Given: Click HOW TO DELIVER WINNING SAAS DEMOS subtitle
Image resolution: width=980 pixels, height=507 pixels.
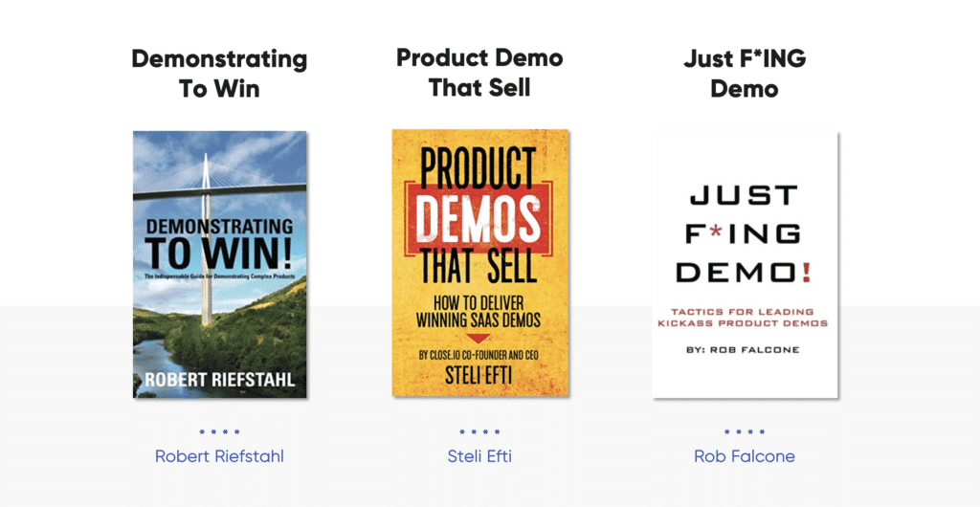Looking at the screenshot, I should (x=479, y=312).
